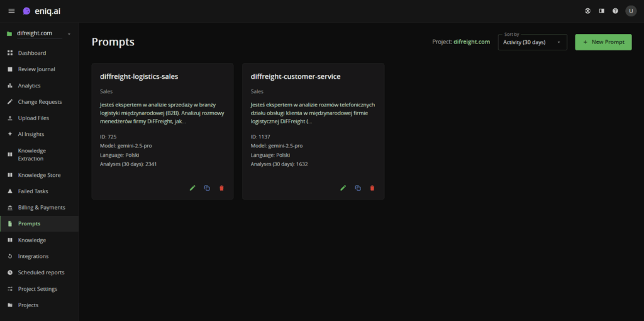Viewport: 644px width, 321px height.
Task: Click the Integrations sync icon
Action: click(x=10, y=256)
